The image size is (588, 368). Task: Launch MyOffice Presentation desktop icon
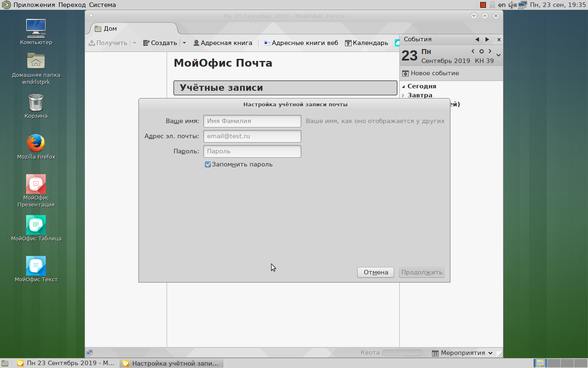[x=36, y=191]
